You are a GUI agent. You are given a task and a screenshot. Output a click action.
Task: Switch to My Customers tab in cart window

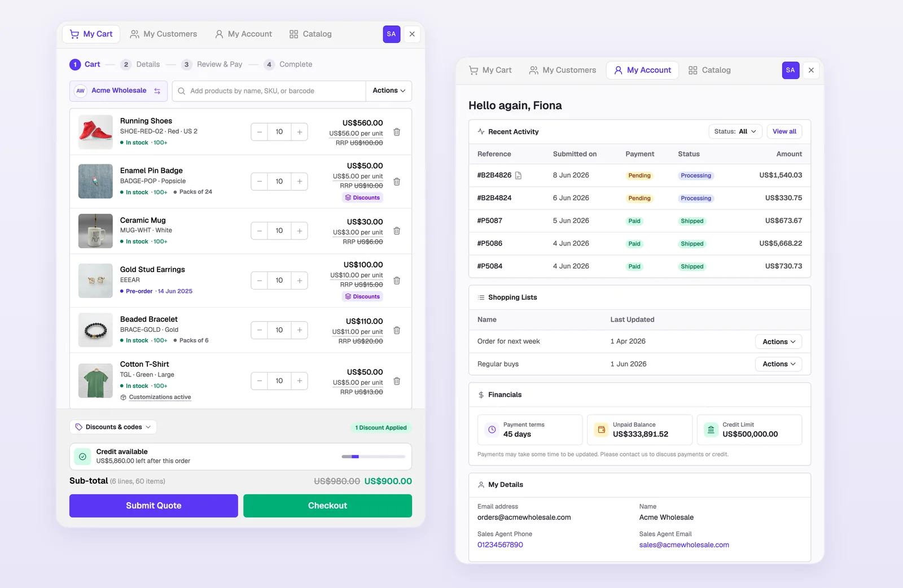(164, 34)
